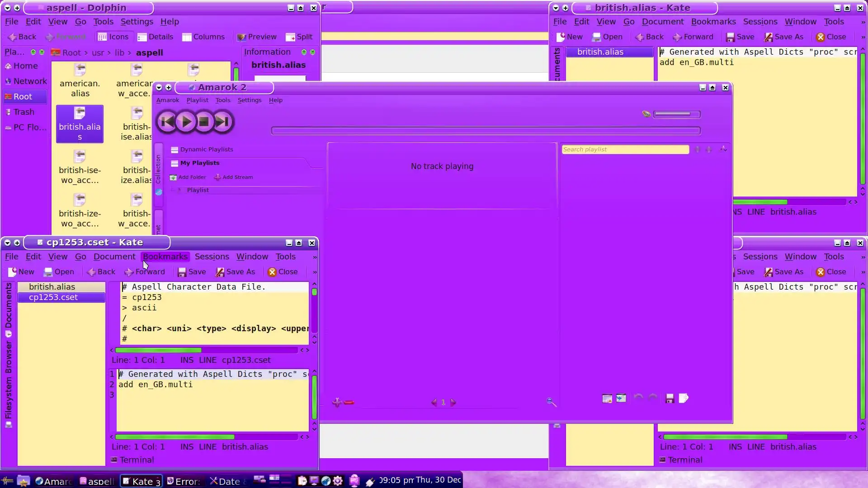
Task: Open the Bookmarks menu in cp1253.cset Kate
Action: [x=165, y=256]
